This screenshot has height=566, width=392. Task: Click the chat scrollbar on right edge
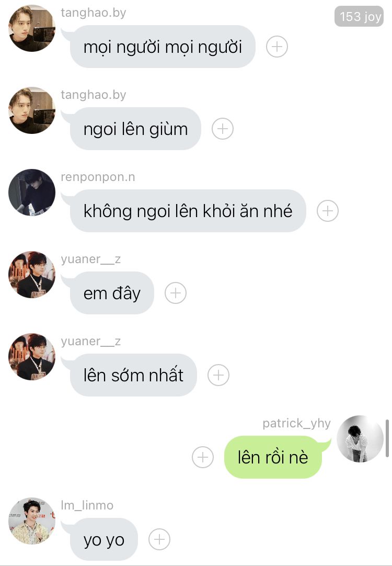[x=387, y=438]
